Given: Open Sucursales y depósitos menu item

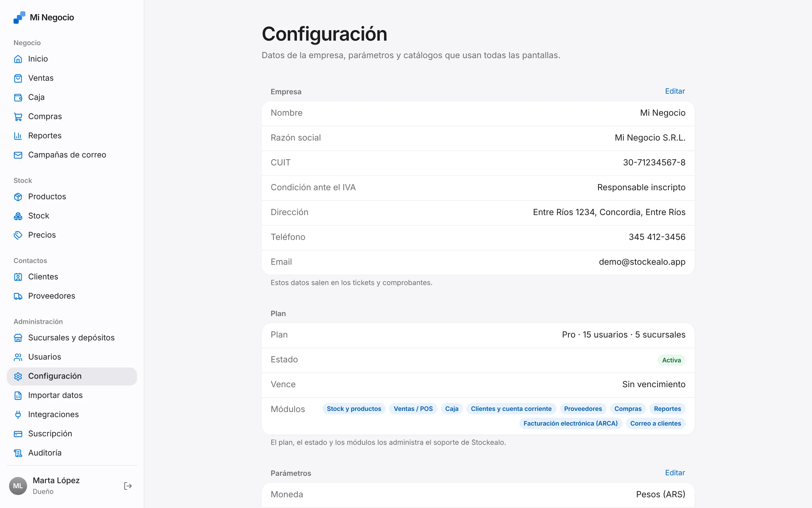Looking at the screenshot, I should [x=72, y=338].
